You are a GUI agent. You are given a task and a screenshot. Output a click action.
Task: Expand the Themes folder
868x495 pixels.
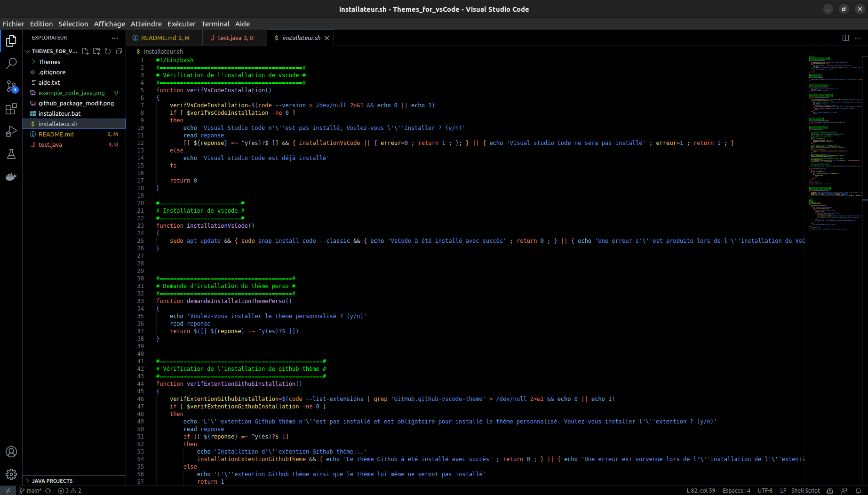(x=49, y=62)
